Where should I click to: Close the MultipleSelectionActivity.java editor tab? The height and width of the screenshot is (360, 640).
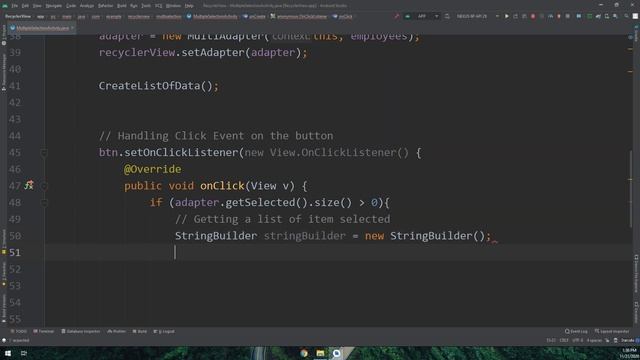[x=73, y=28]
